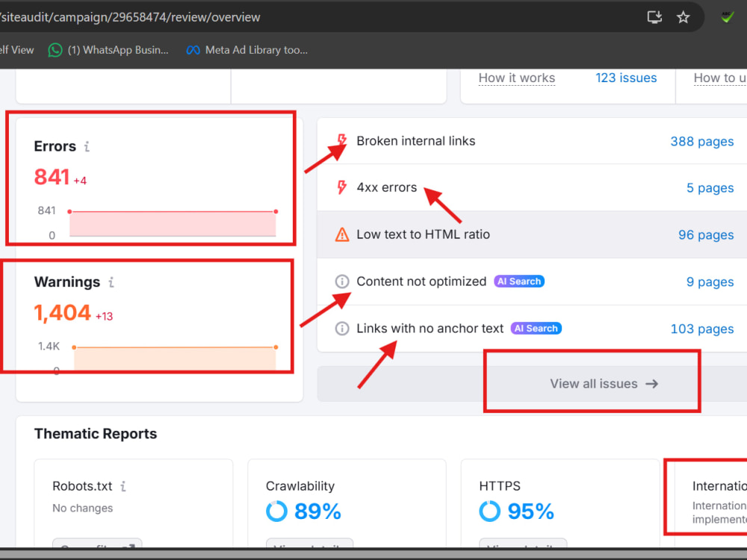The width and height of the screenshot is (747, 560).
Task: Click the Robots.txt report title
Action: (82, 486)
